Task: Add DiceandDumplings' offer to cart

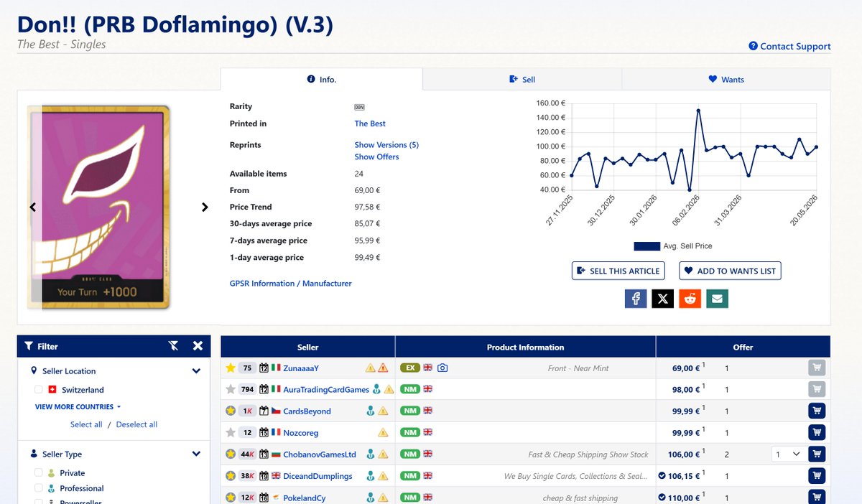Action: [x=817, y=475]
